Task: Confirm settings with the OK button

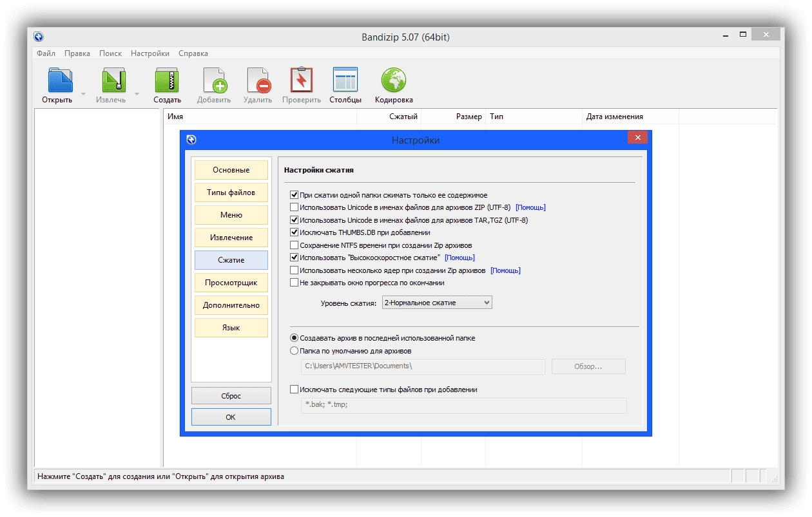Action: click(231, 417)
